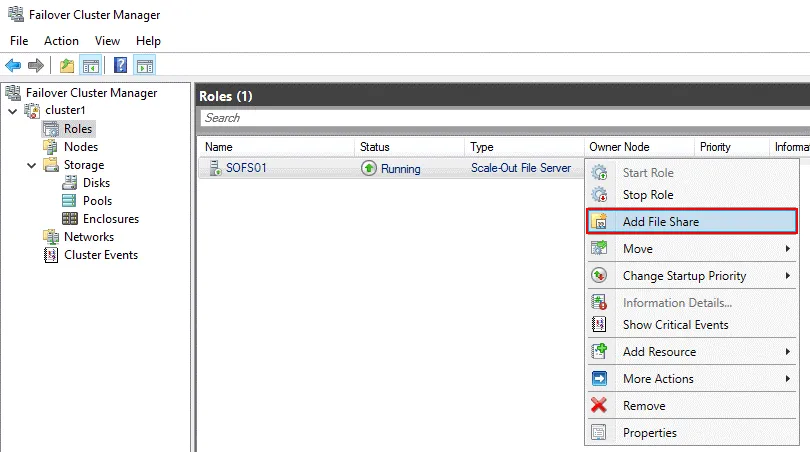Viewport: 810px width, 452px height.
Task: Click the back arrow toolbar icon
Action: (13, 66)
